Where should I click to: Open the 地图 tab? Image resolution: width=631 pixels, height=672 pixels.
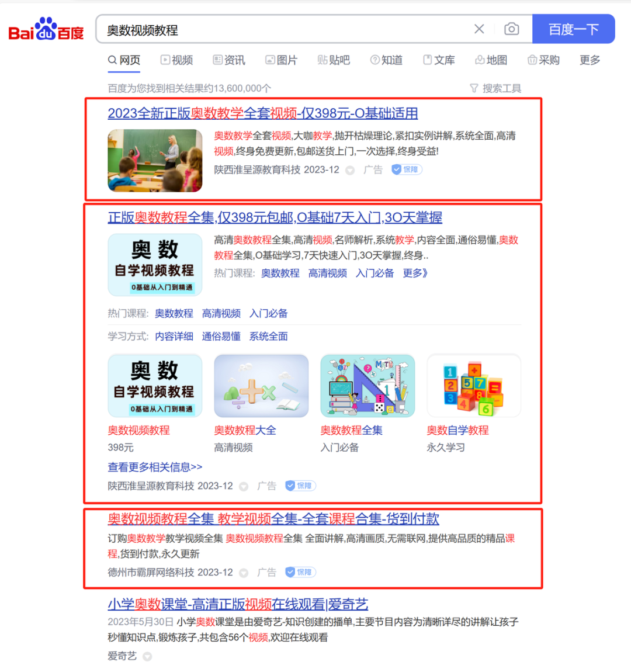coord(491,60)
